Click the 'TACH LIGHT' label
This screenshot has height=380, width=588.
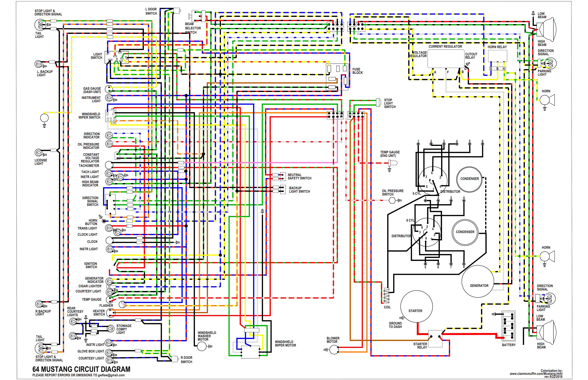click(x=90, y=172)
